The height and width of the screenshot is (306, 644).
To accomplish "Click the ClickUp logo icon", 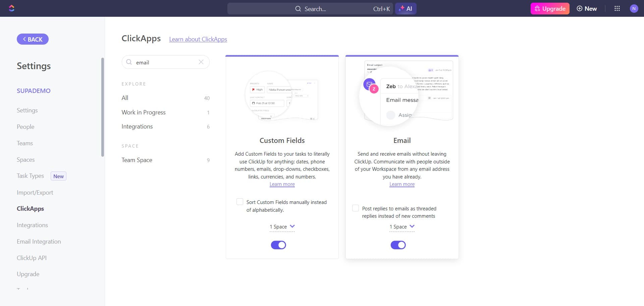I will pos(12,8).
